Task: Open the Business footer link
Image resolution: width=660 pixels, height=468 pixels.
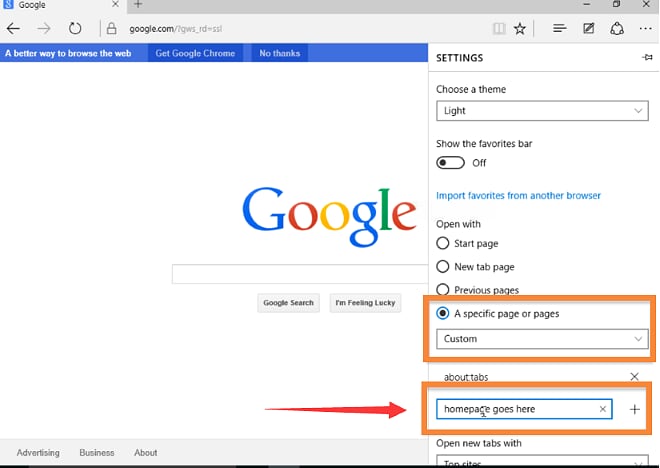Action: tap(97, 452)
